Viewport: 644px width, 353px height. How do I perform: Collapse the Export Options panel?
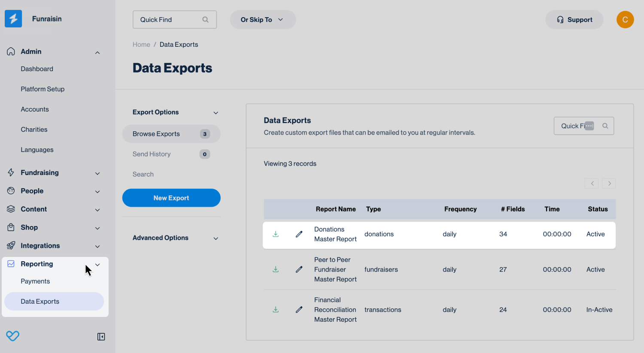pos(216,113)
